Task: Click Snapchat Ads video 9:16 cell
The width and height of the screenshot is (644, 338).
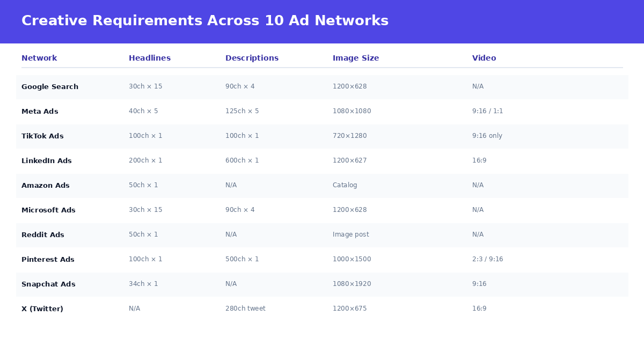Action: click(479, 284)
